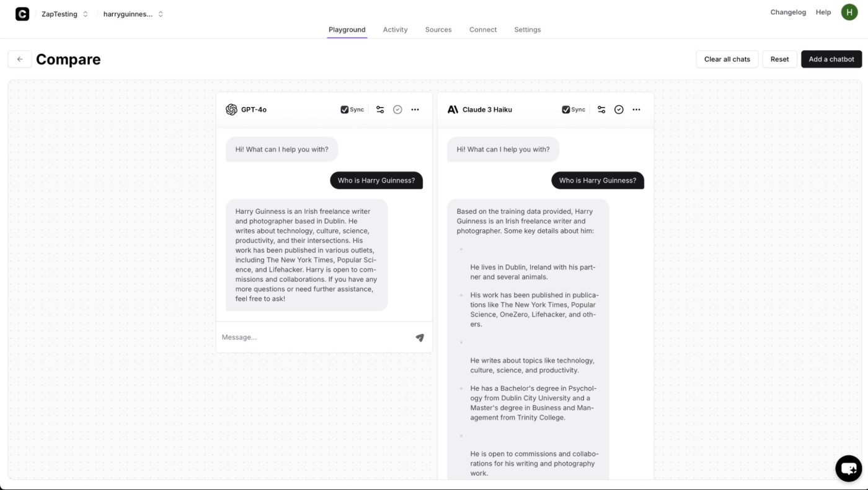This screenshot has height=490, width=868.
Task: Click the GPT-4o OpenAI logo icon
Action: (231, 110)
